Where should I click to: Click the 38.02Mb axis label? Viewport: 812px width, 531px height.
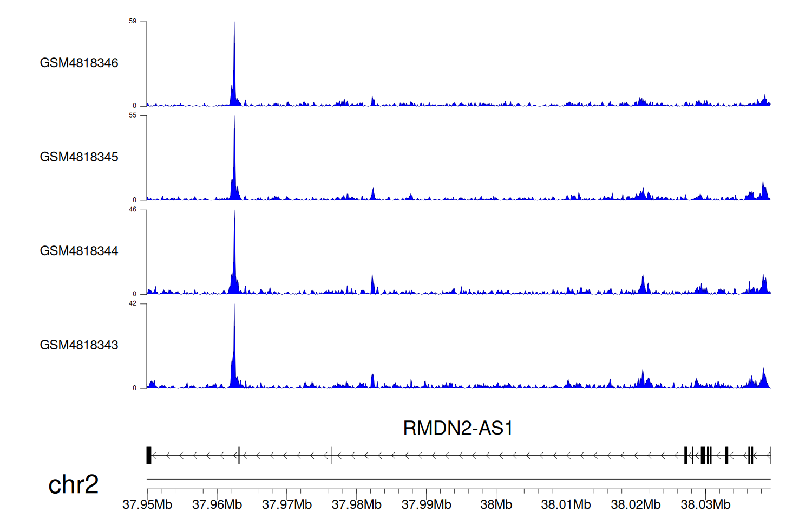636,504
